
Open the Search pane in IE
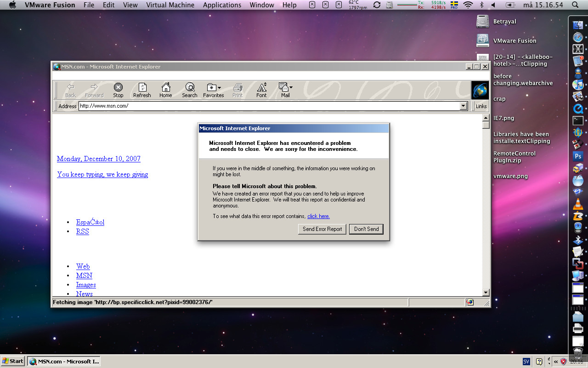pyautogui.click(x=189, y=90)
